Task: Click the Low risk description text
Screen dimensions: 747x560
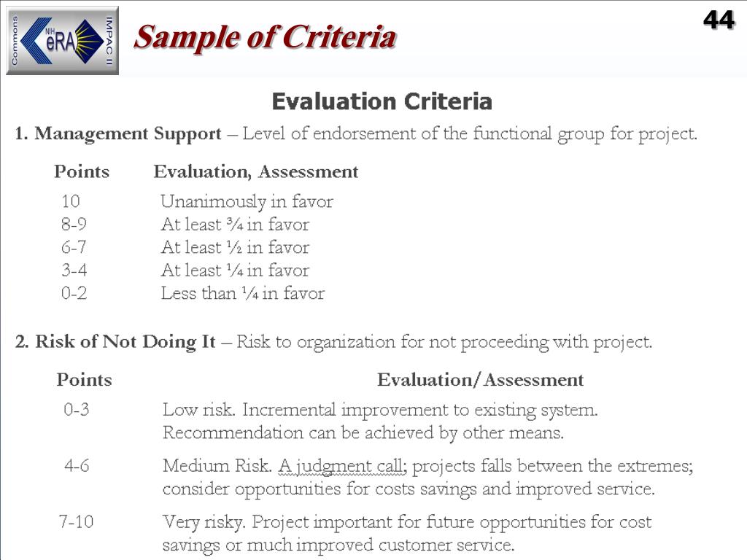Action: tap(380, 421)
